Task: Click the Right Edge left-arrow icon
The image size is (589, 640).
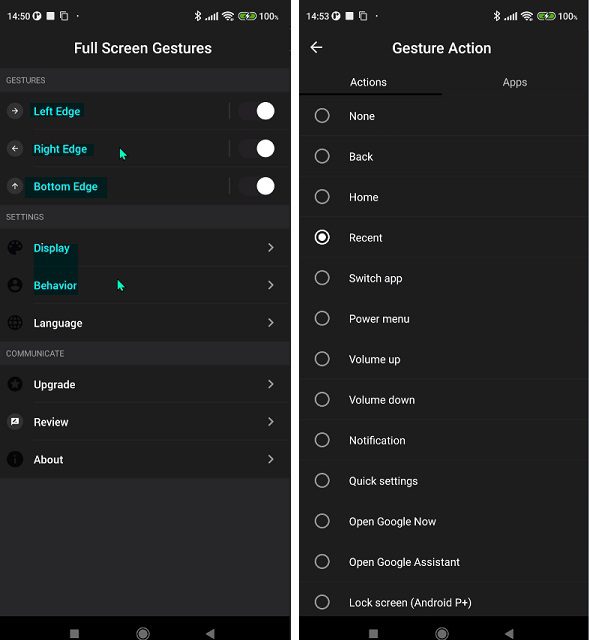Action: pos(15,149)
